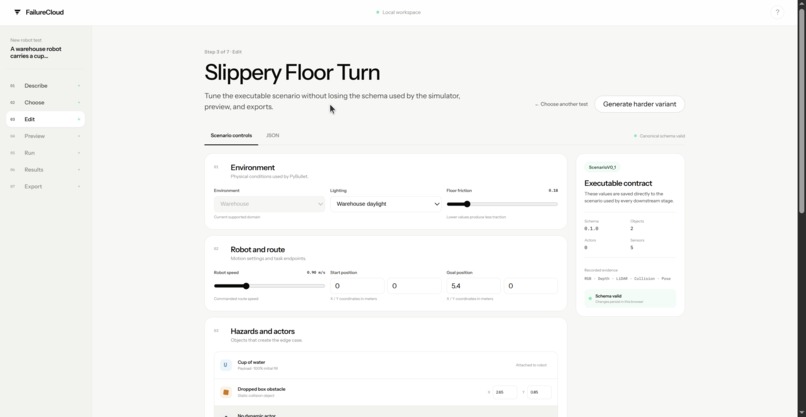Click the Start position X field
This screenshot has height=417, width=806.
[x=357, y=286]
